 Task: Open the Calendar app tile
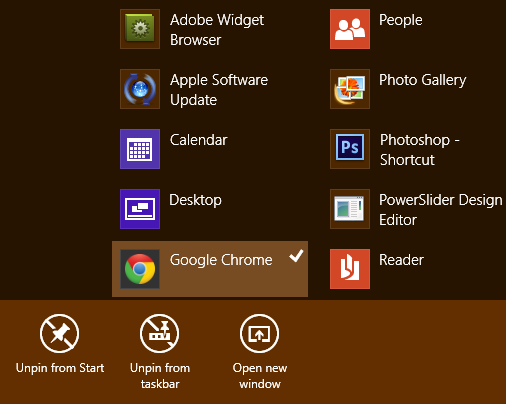[x=140, y=149]
